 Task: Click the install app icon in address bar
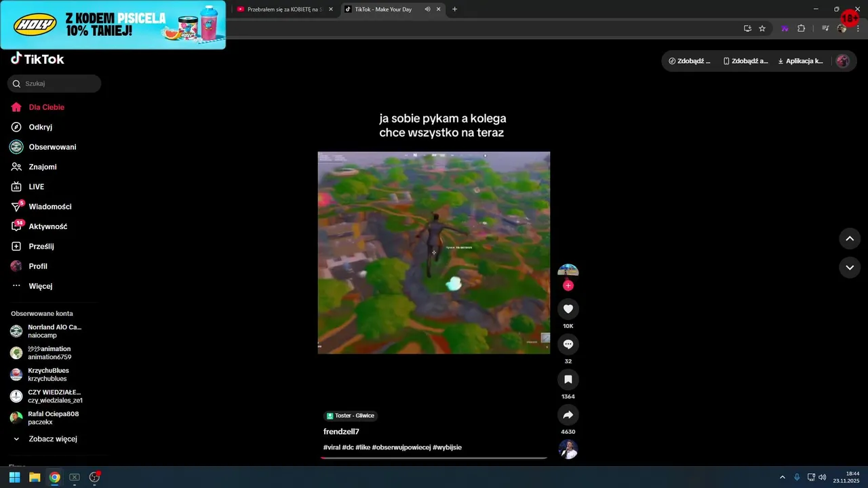tap(747, 28)
